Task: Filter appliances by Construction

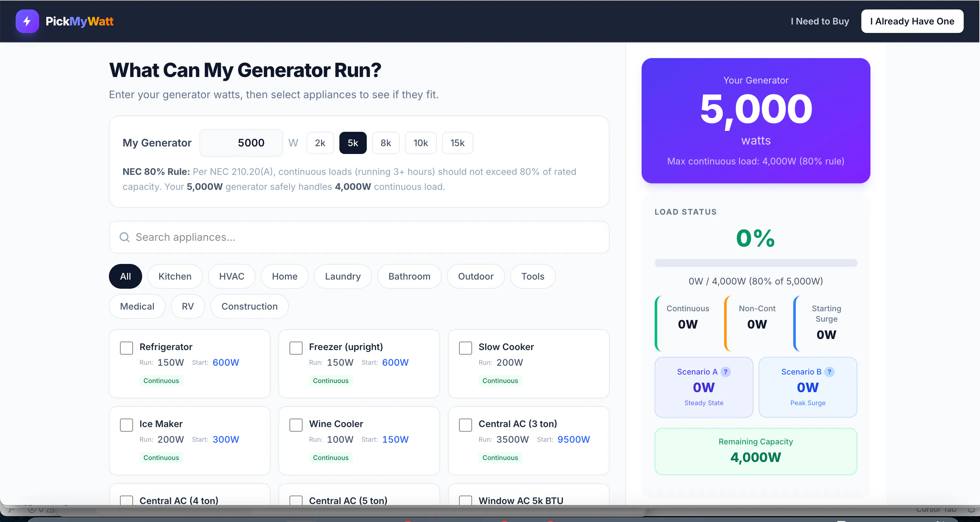Action: 250,306
